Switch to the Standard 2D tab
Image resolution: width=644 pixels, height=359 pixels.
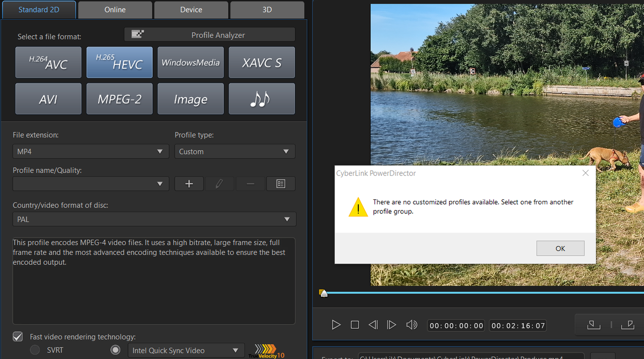click(39, 10)
